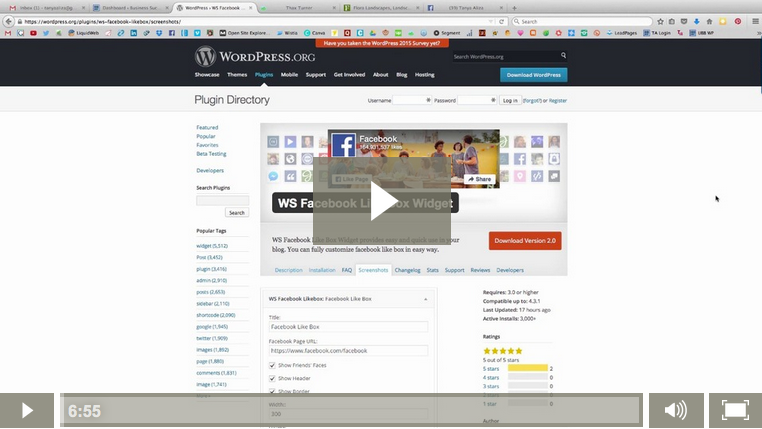The image size is (762, 429).
Task: Click the Search Plugins text field
Action: (223, 200)
